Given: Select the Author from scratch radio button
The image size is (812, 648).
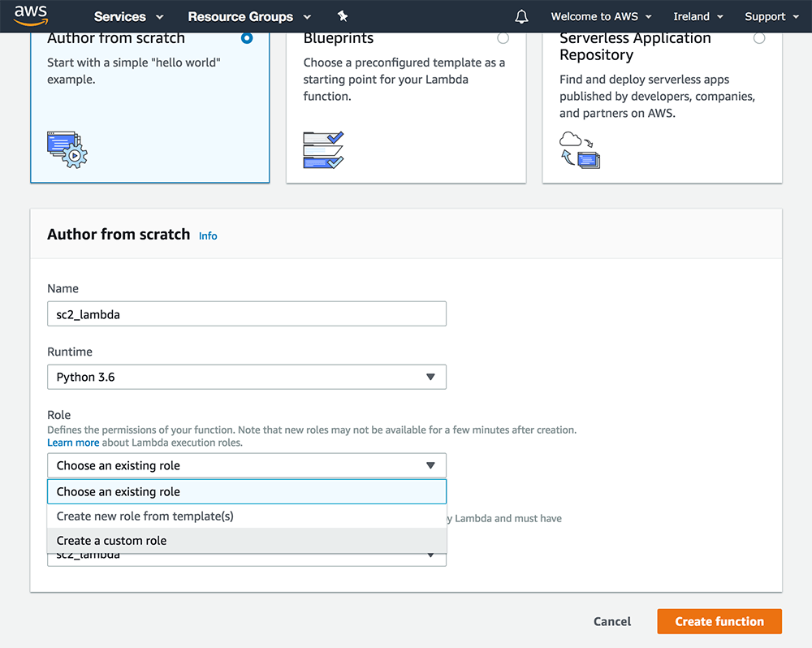Looking at the screenshot, I should point(247,37).
